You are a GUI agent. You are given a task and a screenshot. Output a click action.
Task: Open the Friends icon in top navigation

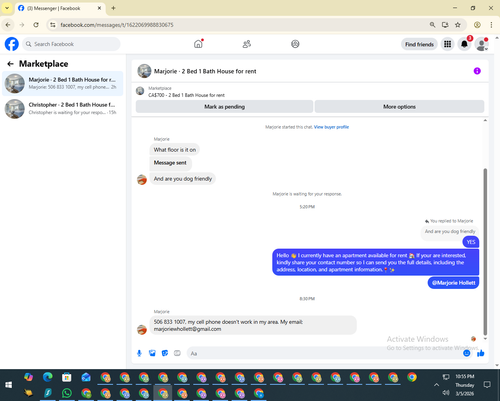point(247,44)
